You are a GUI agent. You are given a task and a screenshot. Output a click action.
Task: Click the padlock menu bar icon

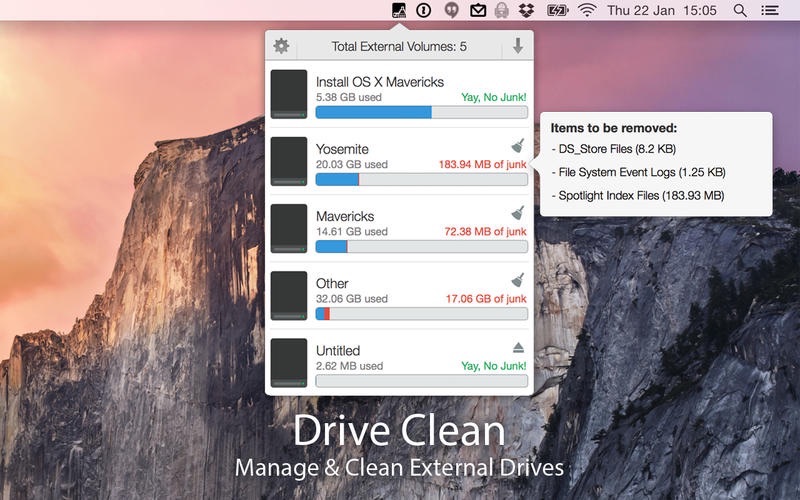point(502,10)
